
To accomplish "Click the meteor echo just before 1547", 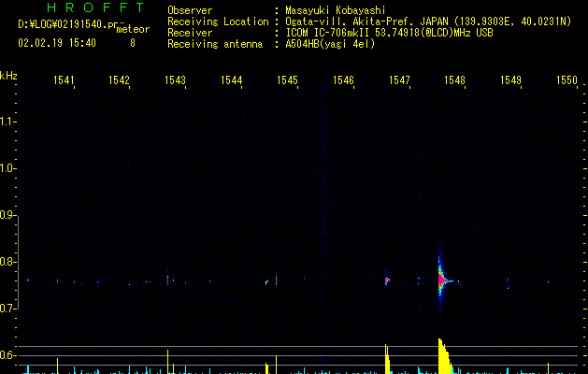I will (x=387, y=280).
